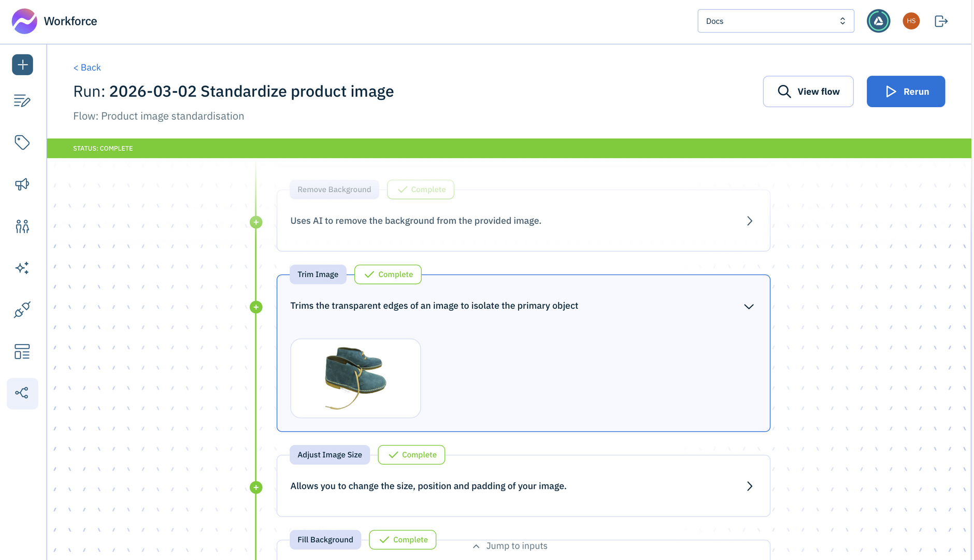
Task: Expand the Adjust Image Size step
Action: tap(749, 486)
